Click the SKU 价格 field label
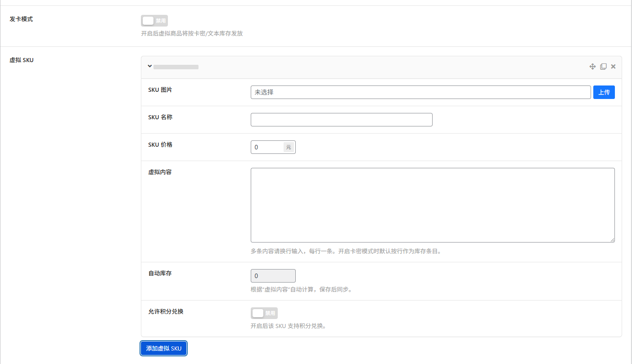632x364 pixels. tap(160, 144)
